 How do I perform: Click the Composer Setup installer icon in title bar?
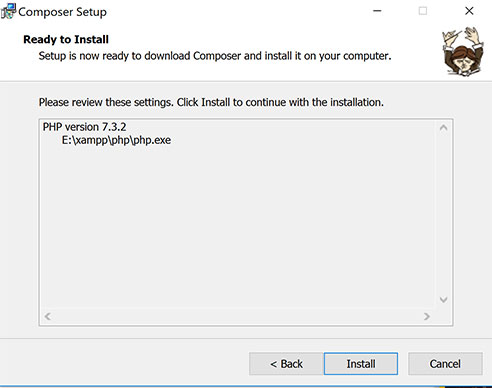pyautogui.click(x=8, y=11)
